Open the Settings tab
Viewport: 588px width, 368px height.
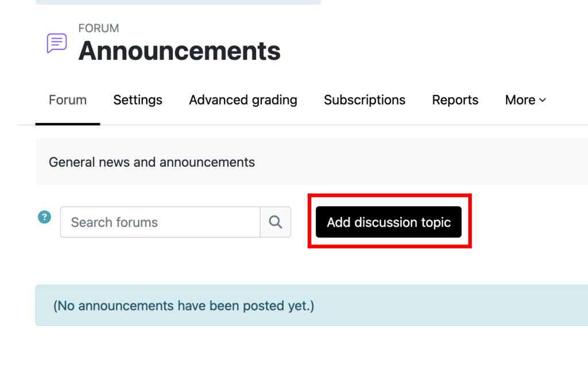pyautogui.click(x=138, y=100)
